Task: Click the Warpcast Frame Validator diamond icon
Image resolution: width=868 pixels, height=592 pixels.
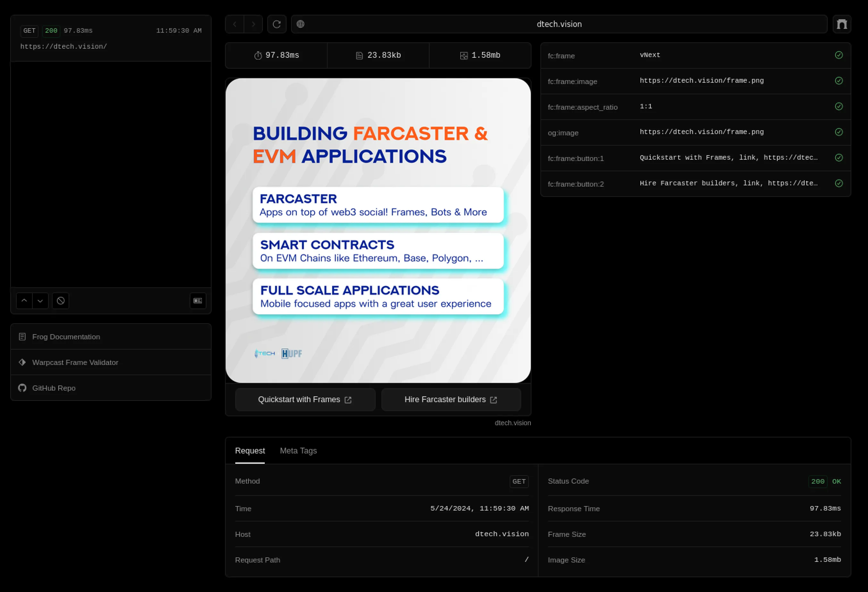Action: [x=22, y=362]
